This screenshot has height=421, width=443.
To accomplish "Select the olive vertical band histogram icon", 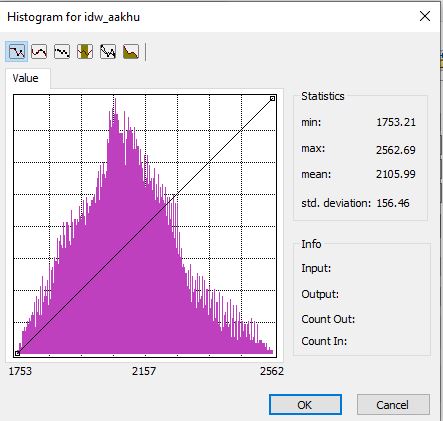I will pyautogui.click(x=85, y=52).
